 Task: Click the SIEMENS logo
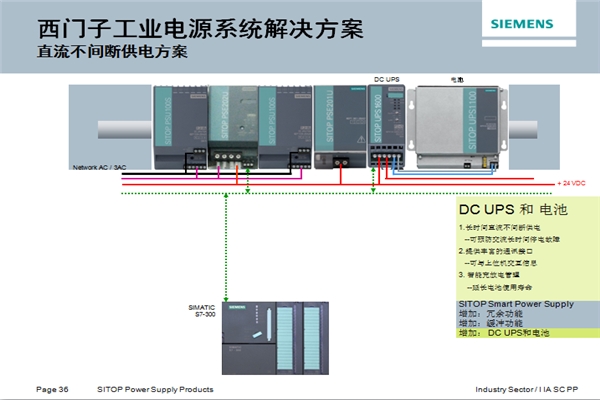[x=522, y=24]
